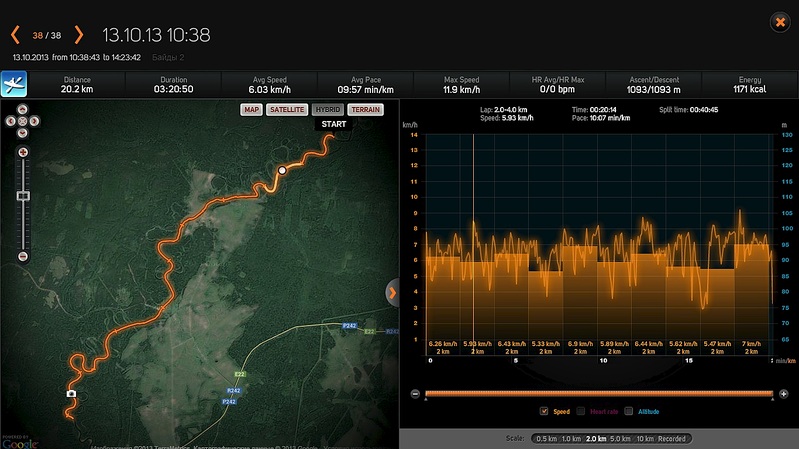Switch map to TERRAIN view
The width and height of the screenshot is (799, 449).
[365, 110]
